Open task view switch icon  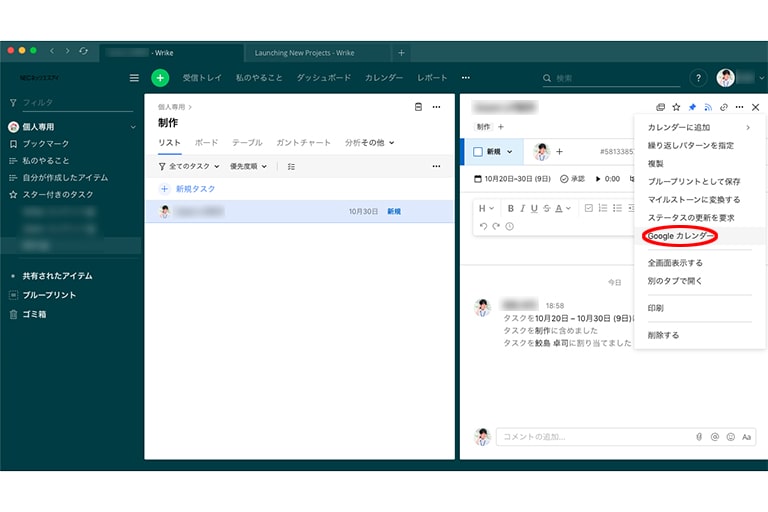(660, 107)
